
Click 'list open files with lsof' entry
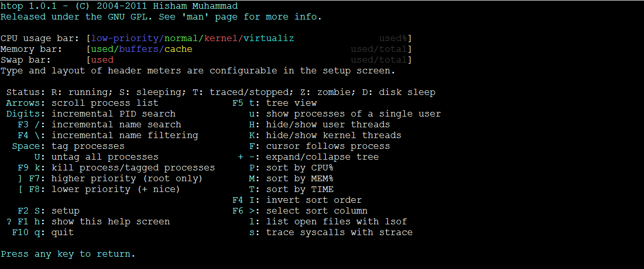point(336,222)
